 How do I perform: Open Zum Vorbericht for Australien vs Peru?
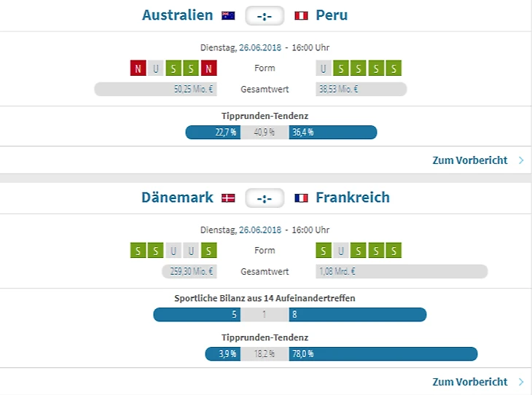(469, 160)
